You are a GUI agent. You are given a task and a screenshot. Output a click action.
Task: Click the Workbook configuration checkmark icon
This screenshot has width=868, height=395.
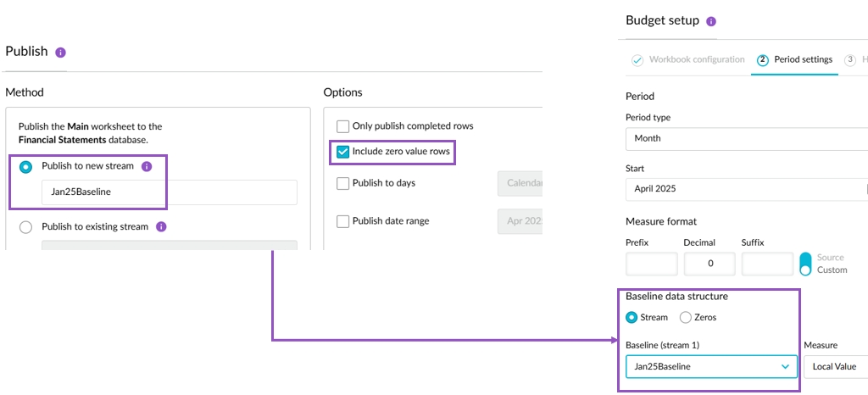click(x=637, y=60)
